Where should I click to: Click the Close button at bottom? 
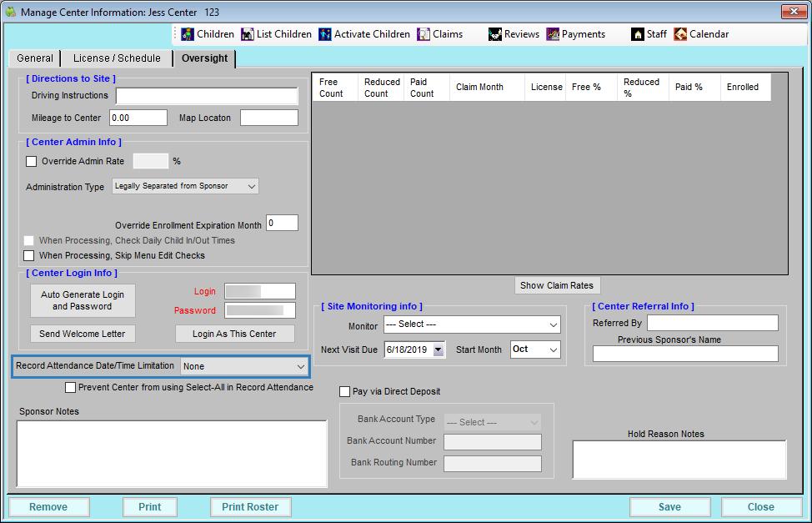(761, 507)
